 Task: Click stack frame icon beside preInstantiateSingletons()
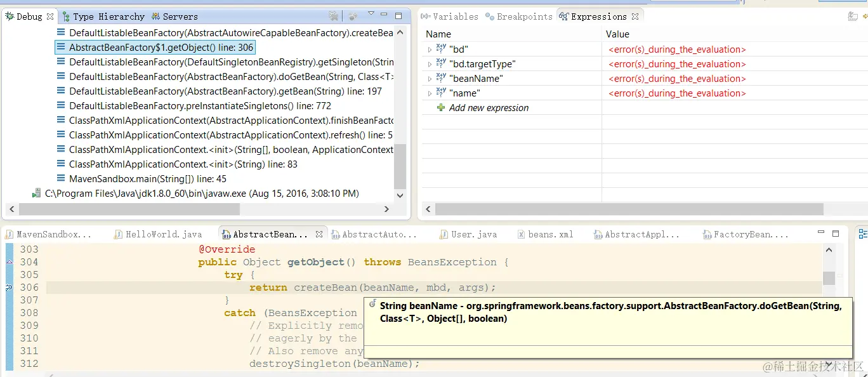click(x=61, y=105)
